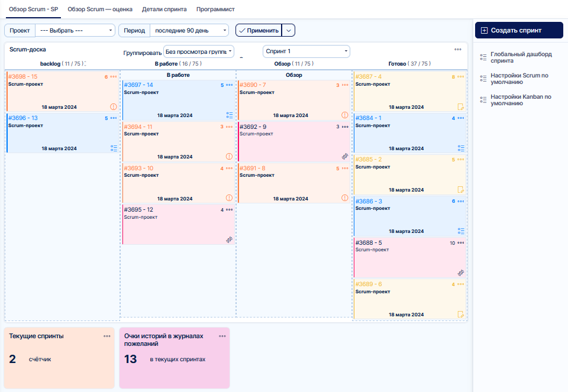Click the link icon on card #3688

click(460, 273)
